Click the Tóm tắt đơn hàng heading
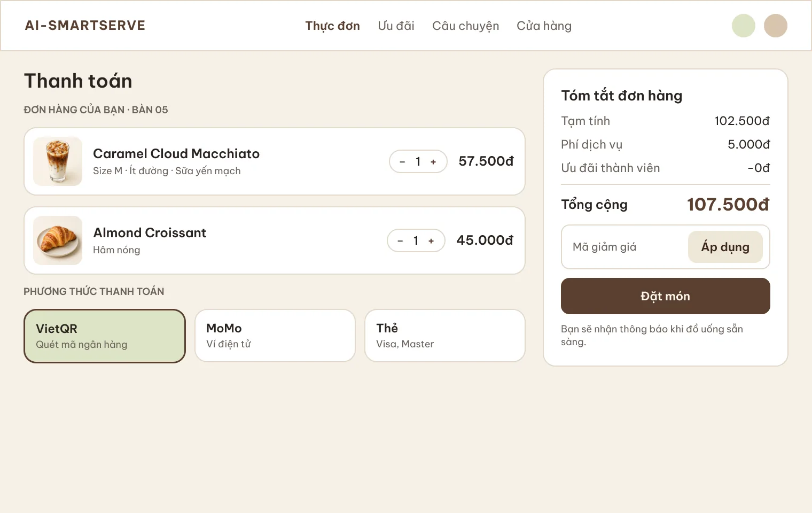The height and width of the screenshot is (513, 812). click(x=622, y=96)
